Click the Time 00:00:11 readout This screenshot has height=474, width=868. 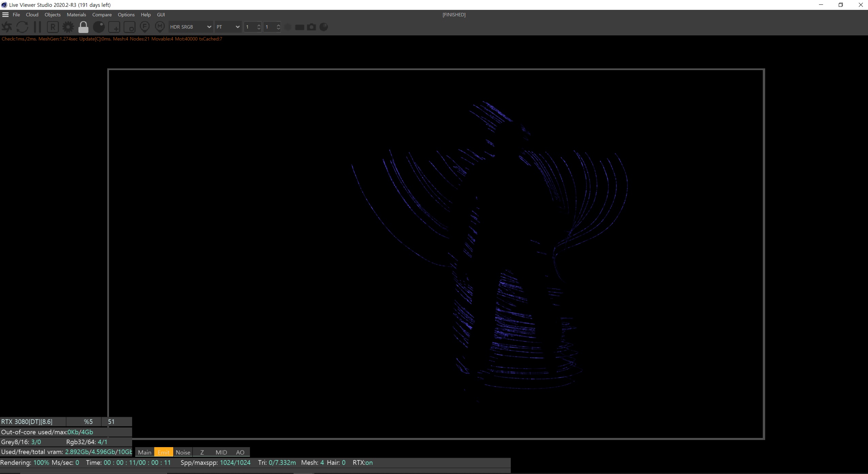128,462
